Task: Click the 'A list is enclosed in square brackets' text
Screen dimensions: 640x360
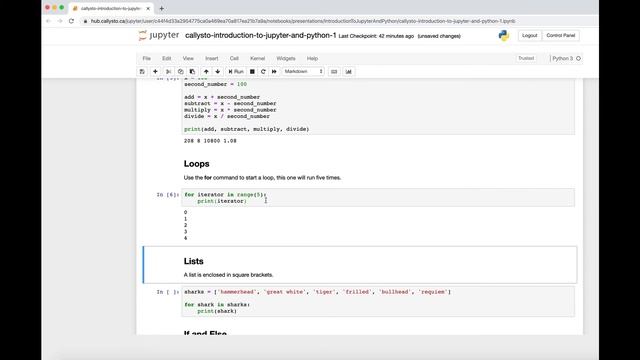Action: pyautogui.click(x=228, y=275)
